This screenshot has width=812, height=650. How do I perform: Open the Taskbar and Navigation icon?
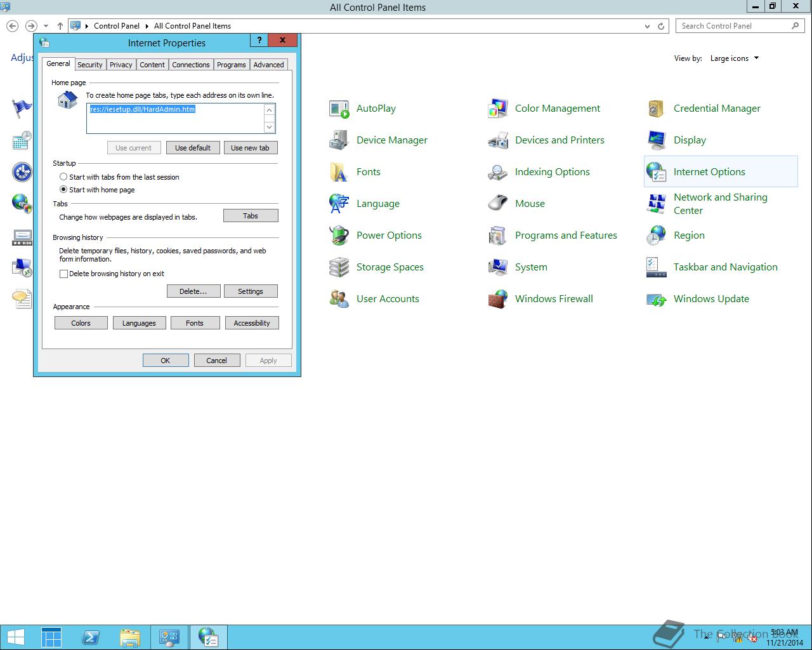click(x=657, y=267)
